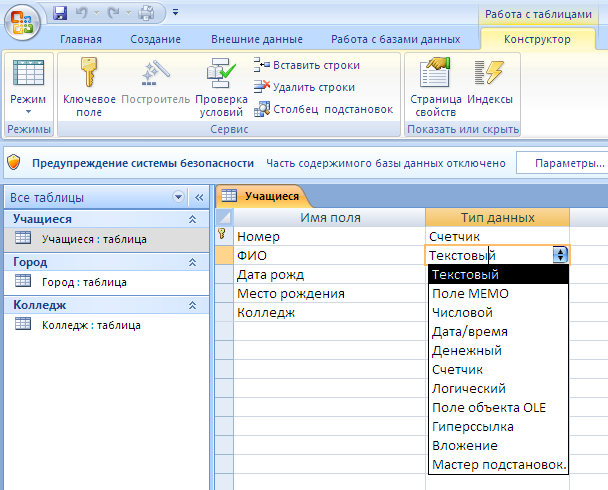Switch to the Главная ribbon tab
This screenshot has height=490, width=608.
tap(81, 40)
